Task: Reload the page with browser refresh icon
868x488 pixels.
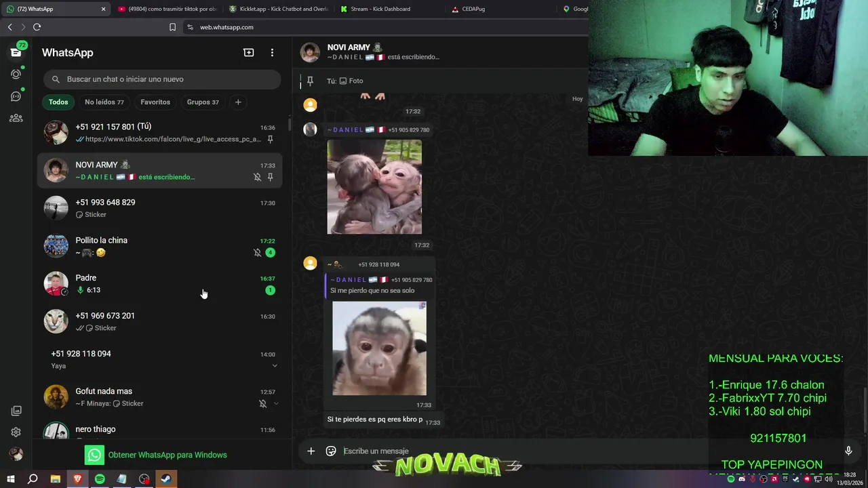Action: point(37,27)
